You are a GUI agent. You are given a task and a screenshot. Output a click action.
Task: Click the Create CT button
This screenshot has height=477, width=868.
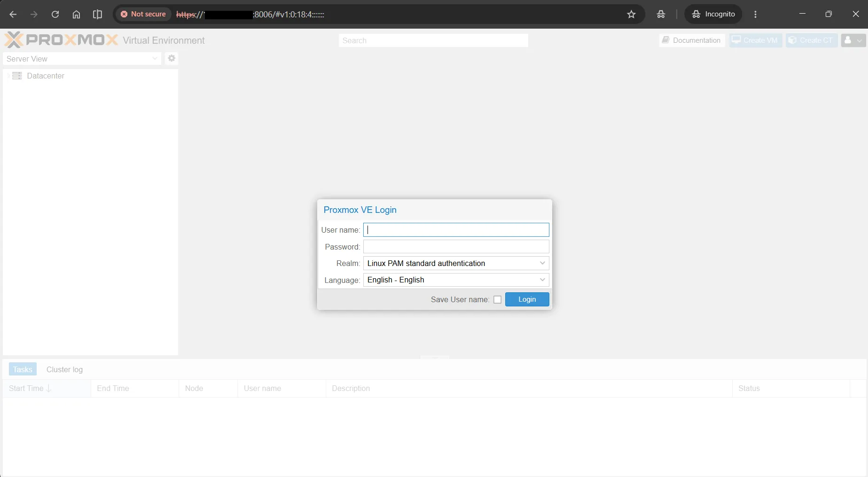pyautogui.click(x=811, y=40)
